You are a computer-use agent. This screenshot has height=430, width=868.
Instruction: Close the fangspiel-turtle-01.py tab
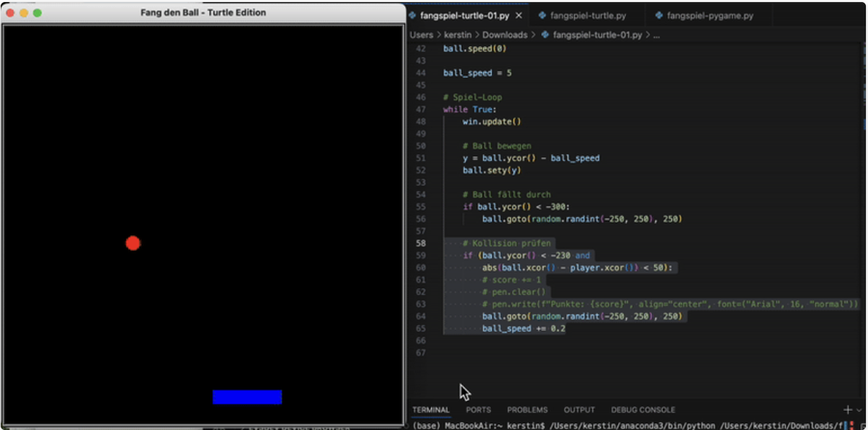(x=519, y=15)
